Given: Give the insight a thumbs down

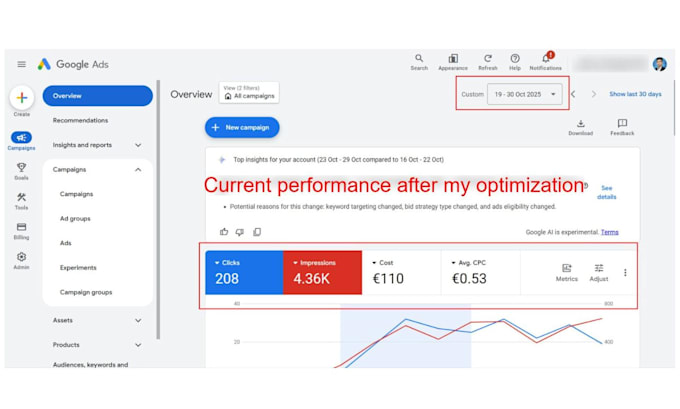Looking at the screenshot, I should point(240,232).
